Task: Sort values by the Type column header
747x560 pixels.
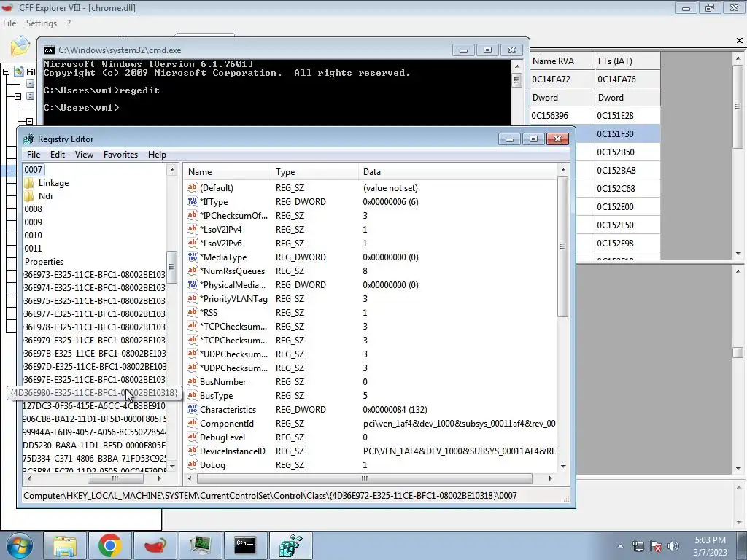Action: (x=314, y=172)
